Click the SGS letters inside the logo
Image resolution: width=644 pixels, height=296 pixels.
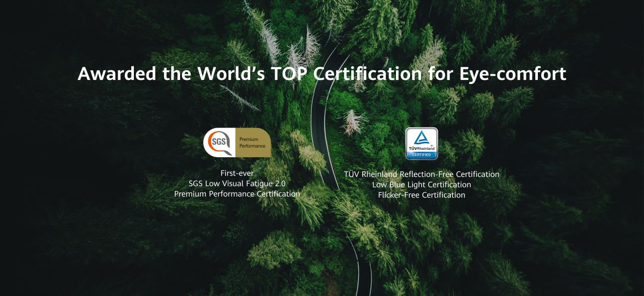[x=218, y=142]
